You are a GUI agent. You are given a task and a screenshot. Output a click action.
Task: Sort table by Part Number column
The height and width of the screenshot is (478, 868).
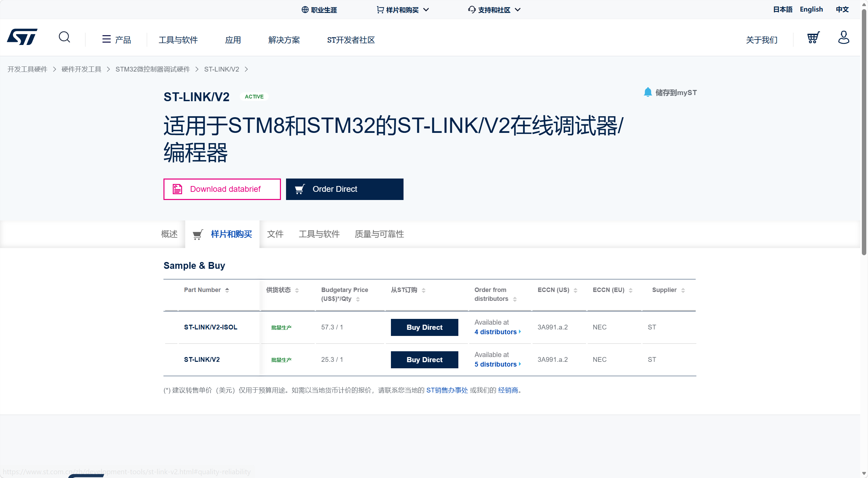click(x=227, y=290)
